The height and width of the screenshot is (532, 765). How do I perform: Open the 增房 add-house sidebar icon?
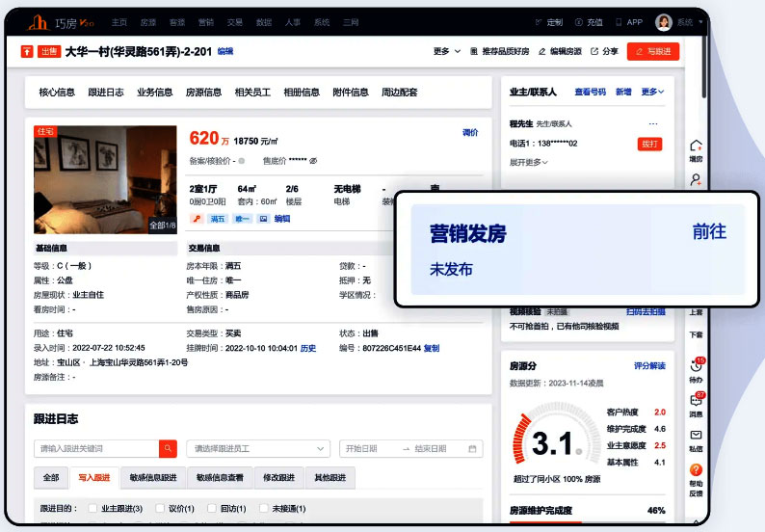(x=696, y=150)
